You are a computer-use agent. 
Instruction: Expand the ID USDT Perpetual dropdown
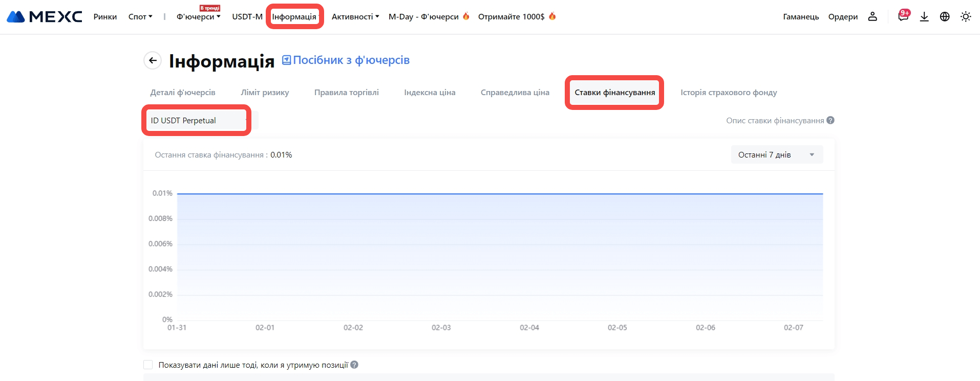tap(196, 121)
